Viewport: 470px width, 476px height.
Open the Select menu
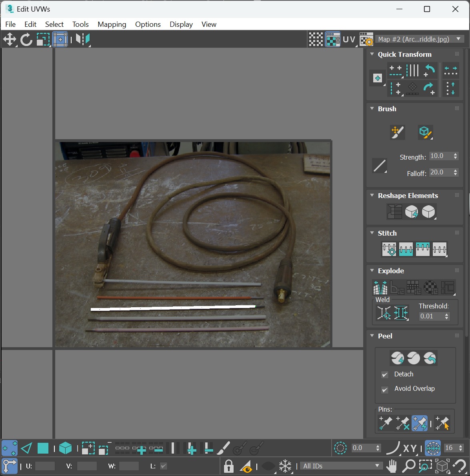click(54, 24)
